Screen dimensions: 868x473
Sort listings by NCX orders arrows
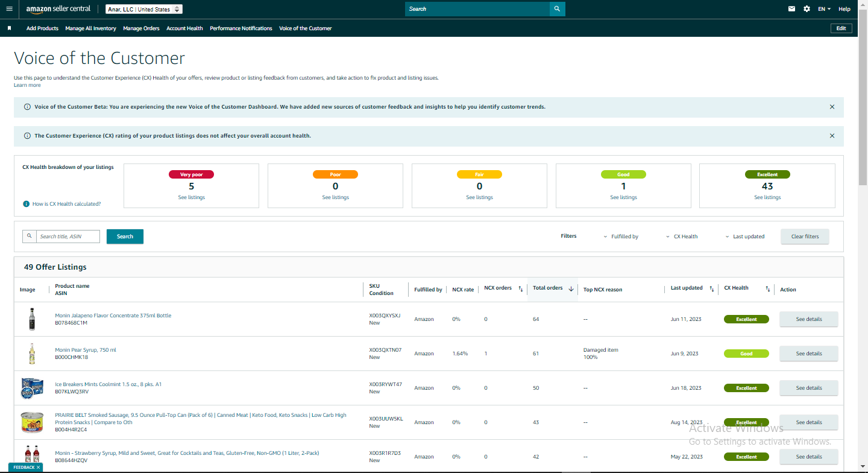(x=521, y=289)
